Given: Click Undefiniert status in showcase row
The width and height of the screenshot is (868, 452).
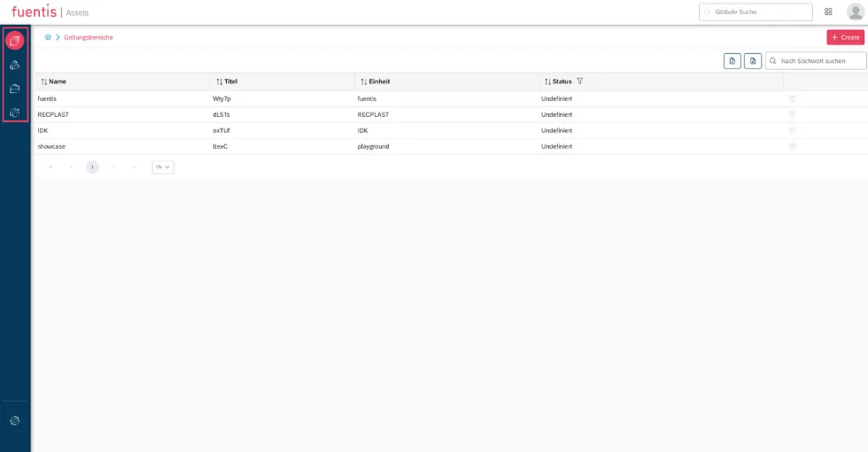Looking at the screenshot, I should pyautogui.click(x=556, y=146).
